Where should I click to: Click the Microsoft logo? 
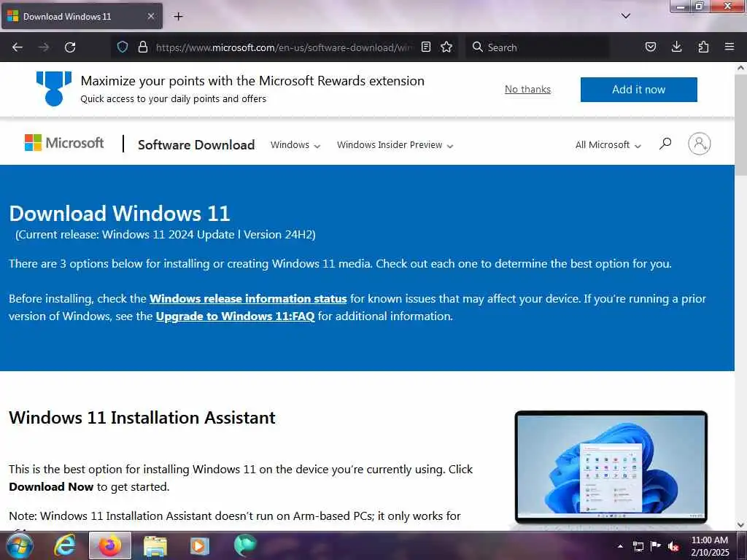pos(64,143)
